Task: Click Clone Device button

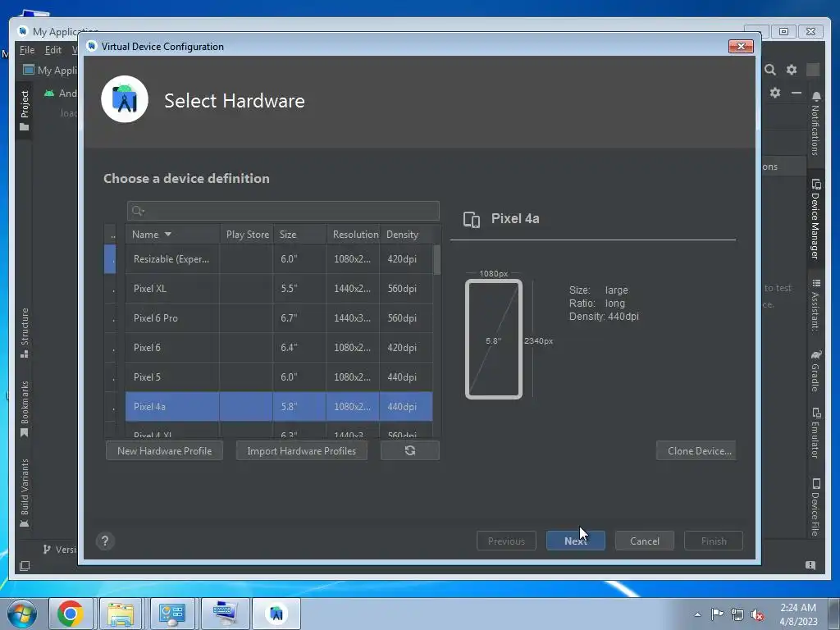Action: click(x=696, y=450)
